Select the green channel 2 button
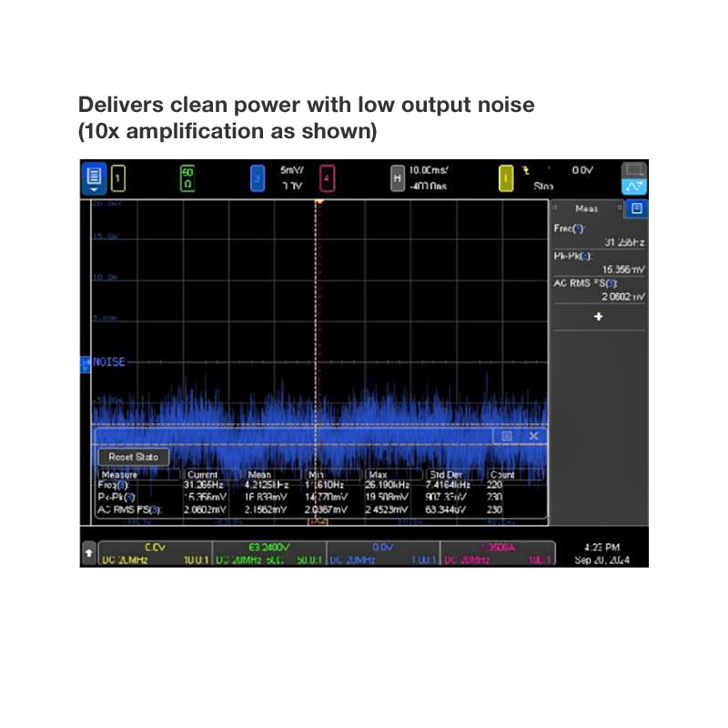Screen dimensions: 728x728 pos(187,178)
